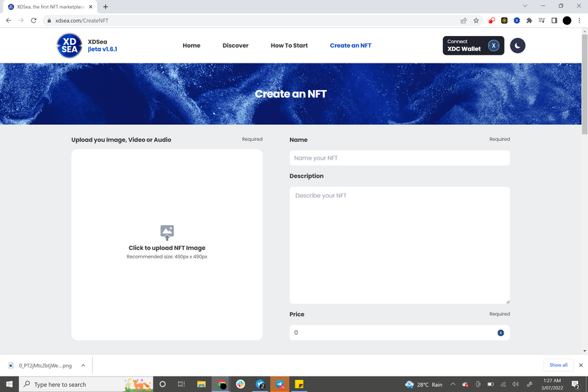Show hidden system tray icons
Viewport: 588px width, 392px height.
[452, 385]
